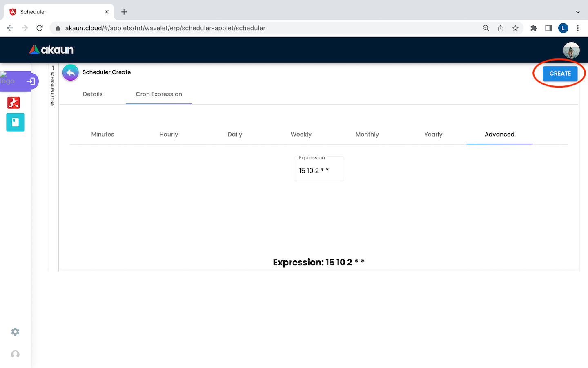Switch to the Hourly cron tab
Image resolution: width=588 pixels, height=368 pixels.
click(x=169, y=134)
